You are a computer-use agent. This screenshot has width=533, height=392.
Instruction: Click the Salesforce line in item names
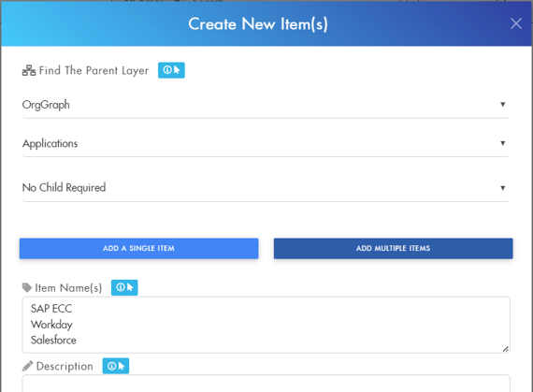click(x=53, y=340)
